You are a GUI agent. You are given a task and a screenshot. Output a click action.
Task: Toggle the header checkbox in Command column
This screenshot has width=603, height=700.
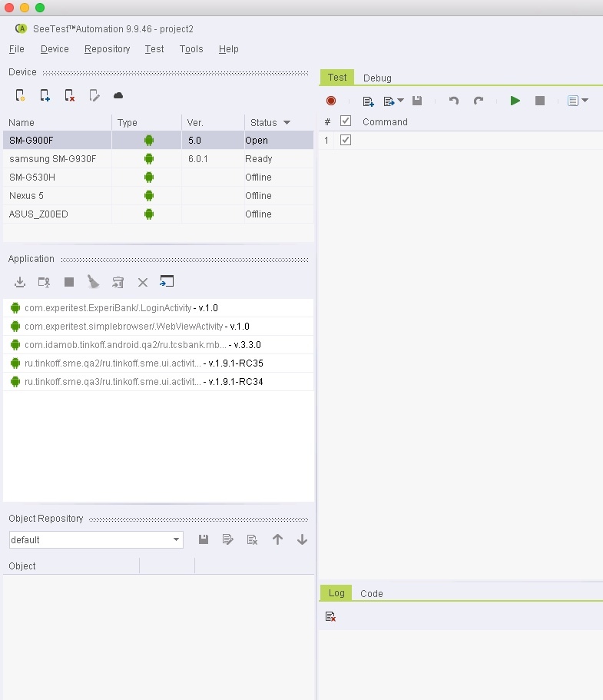tap(346, 121)
